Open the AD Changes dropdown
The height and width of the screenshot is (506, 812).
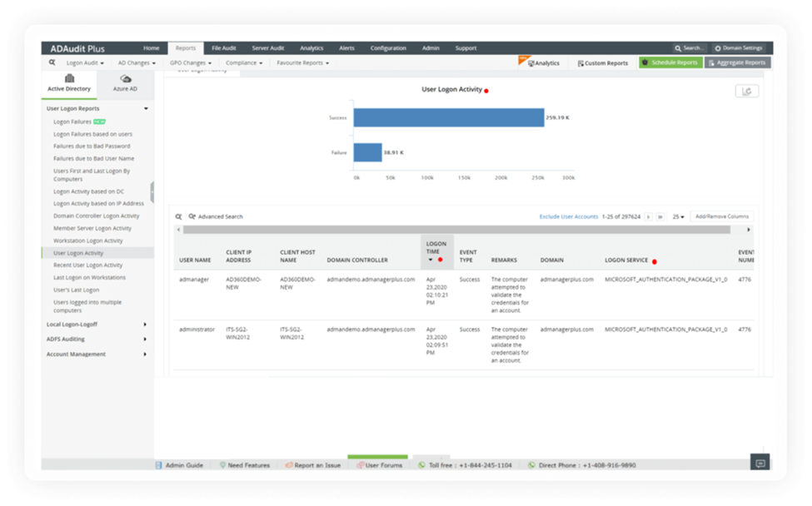[x=137, y=62]
